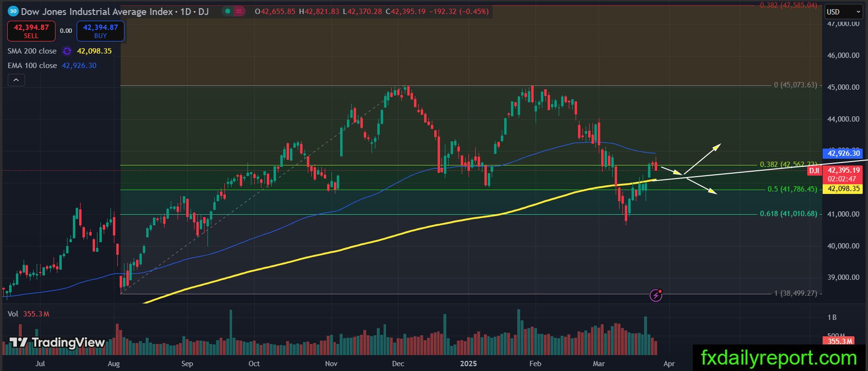
Task: Click the green market status dot icon
Action: [x=227, y=12]
